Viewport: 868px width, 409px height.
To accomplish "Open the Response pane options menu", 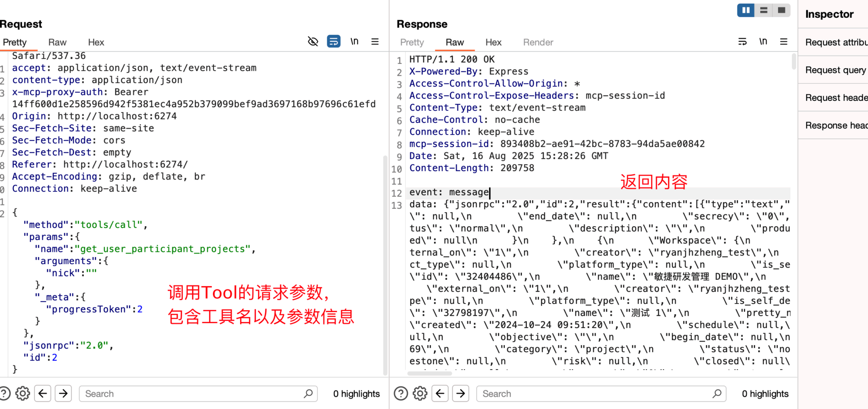I will (x=784, y=41).
